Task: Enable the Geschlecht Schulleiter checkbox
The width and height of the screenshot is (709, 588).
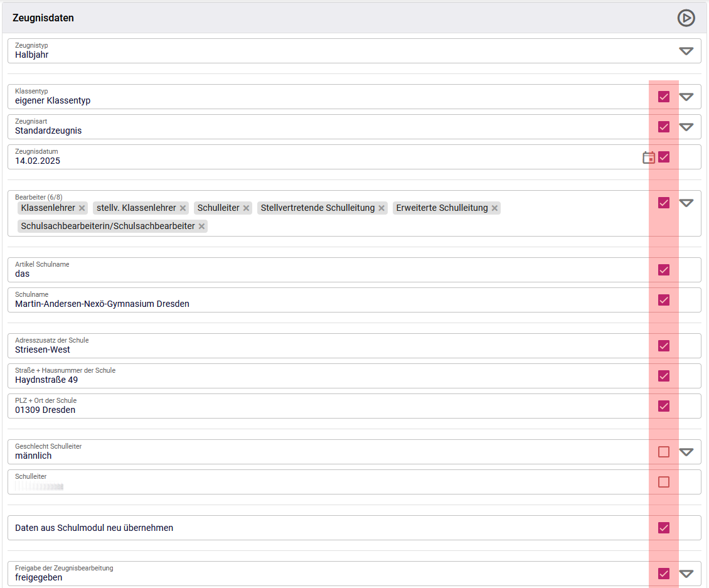Action: [664, 452]
